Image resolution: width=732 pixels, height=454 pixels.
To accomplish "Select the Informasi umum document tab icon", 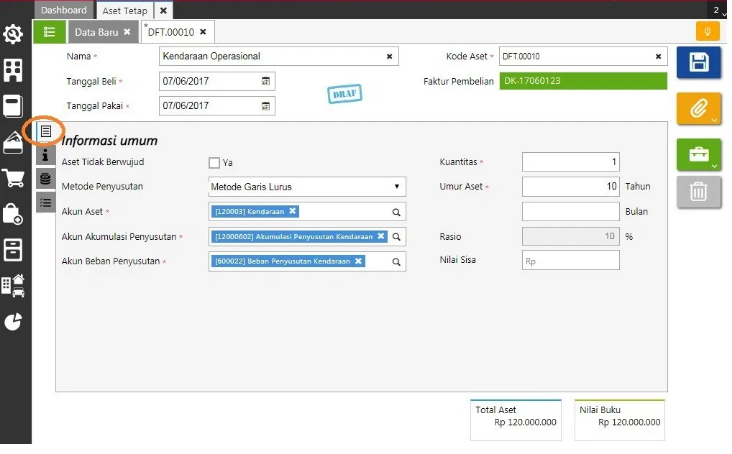I will [x=45, y=131].
